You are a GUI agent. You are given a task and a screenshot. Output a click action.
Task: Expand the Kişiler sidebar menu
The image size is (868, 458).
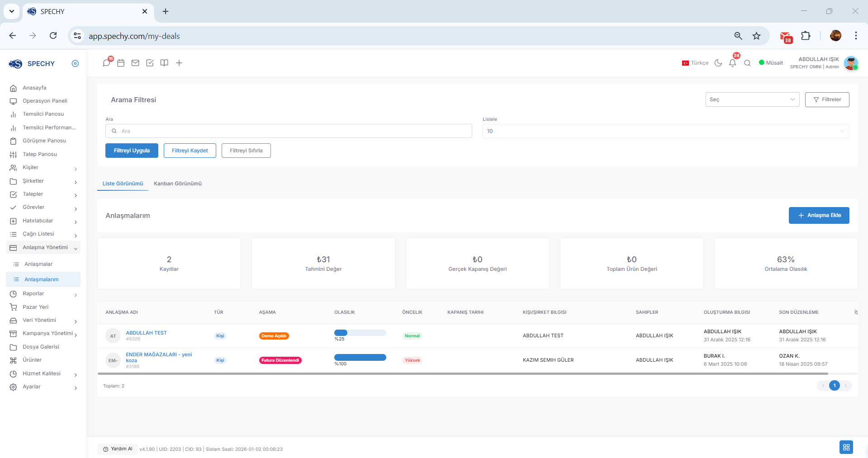click(43, 167)
